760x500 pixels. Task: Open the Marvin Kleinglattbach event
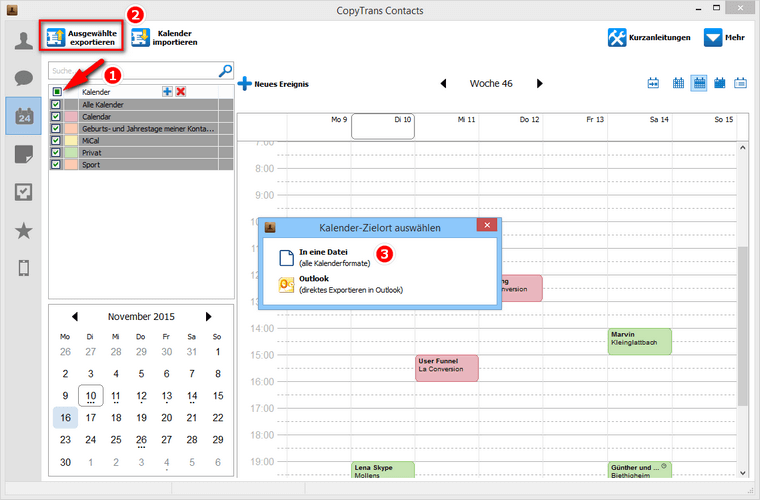point(640,342)
